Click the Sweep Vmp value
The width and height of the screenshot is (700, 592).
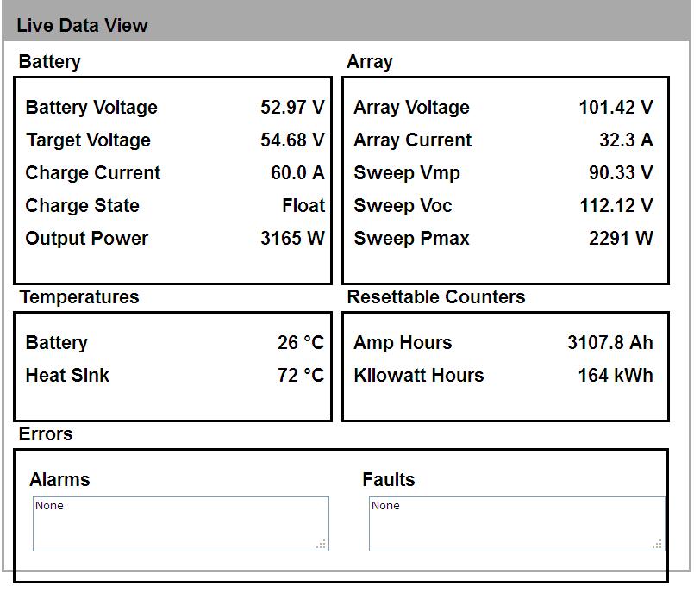click(x=621, y=173)
